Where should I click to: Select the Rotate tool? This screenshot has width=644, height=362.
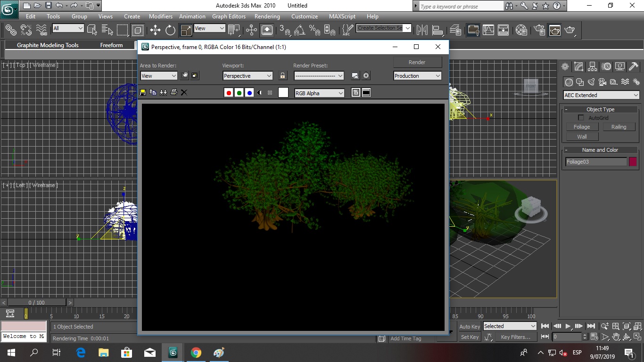[x=170, y=30]
